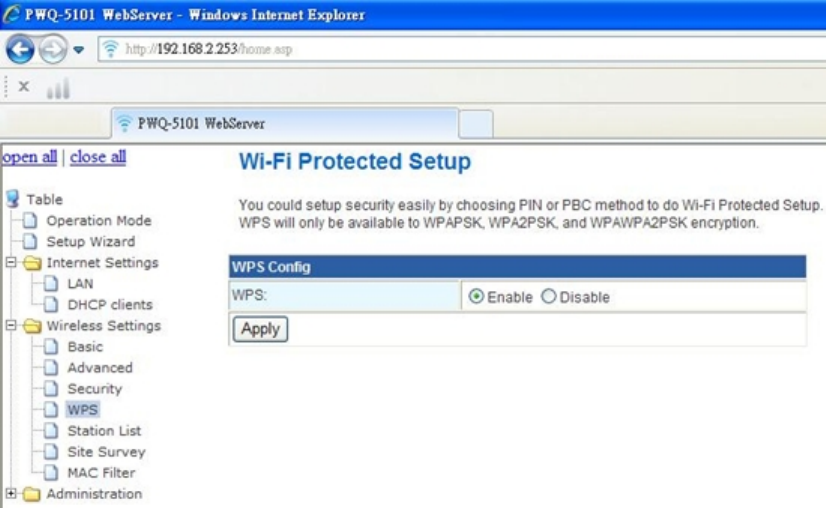The image size is (826, 508).
Task: Open the recent pages dropdown arrow
Action: point(79,50)
